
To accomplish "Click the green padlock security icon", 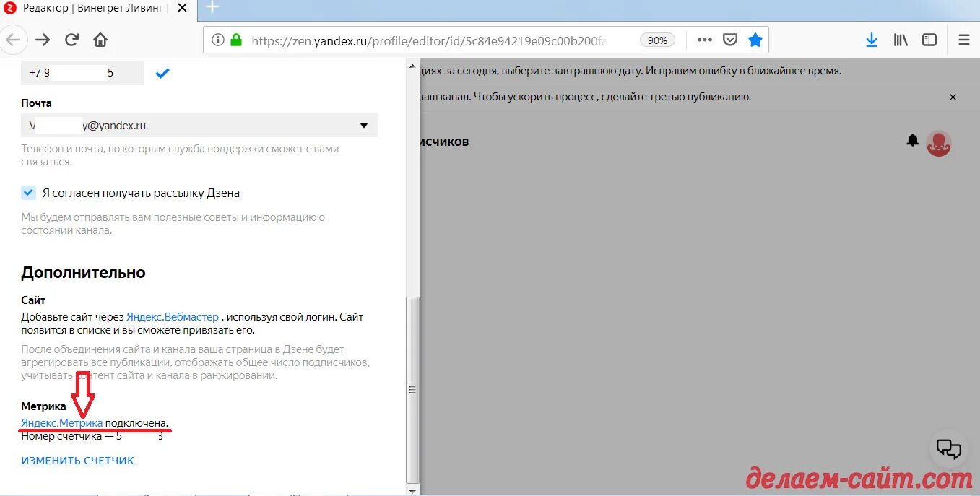I will (x=235, y=40).
